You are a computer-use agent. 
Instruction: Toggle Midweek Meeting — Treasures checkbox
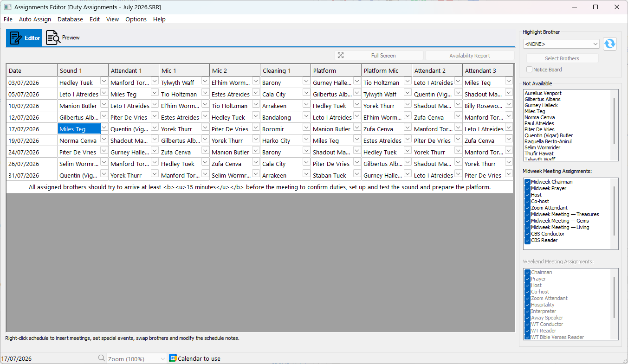(x=527, y=214)
